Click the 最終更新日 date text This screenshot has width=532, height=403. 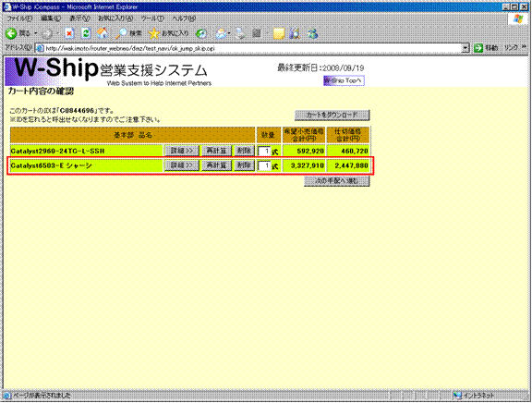click(x=320, y=67)
